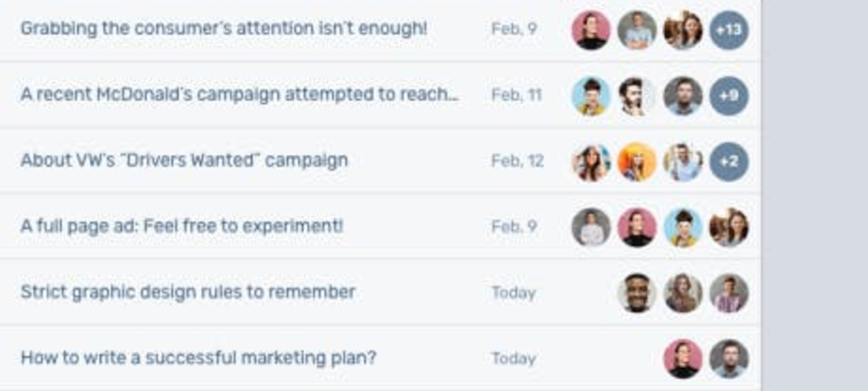Open the McDonald's campaign post
The width and height of the screenshot is (868, 391).
(240, 95)
